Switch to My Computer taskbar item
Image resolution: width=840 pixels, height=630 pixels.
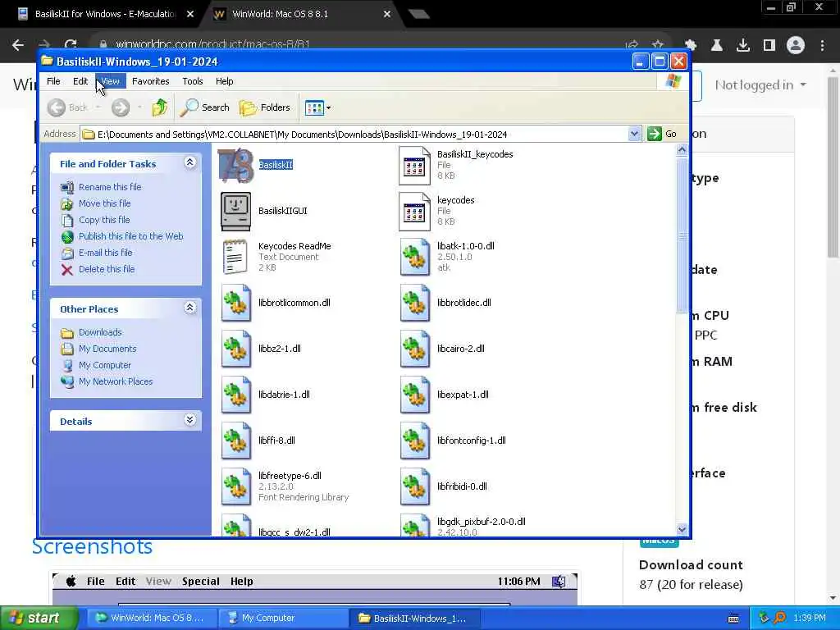point(283,619)
